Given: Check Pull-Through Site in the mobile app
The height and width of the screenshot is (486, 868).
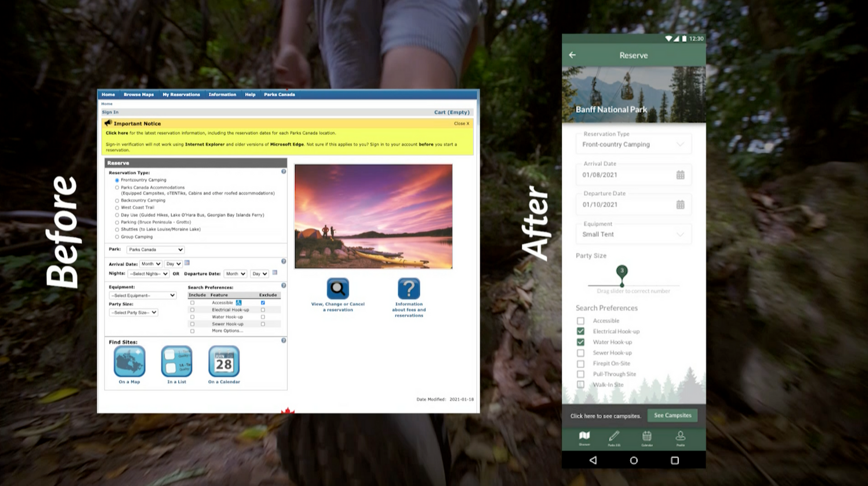Looking at the screenshot, I should click(580, 374).
